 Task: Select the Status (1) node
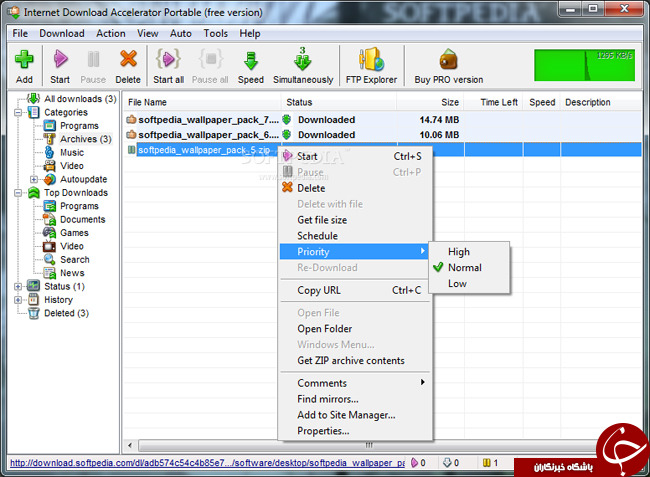64,286
